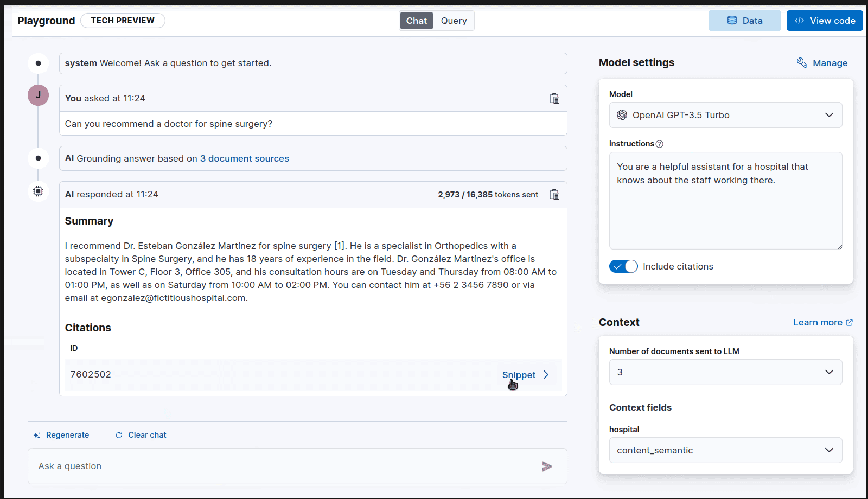Change the number of documents sent to LLM
Viewport: 868px width, 499px height.
(725, 372)
